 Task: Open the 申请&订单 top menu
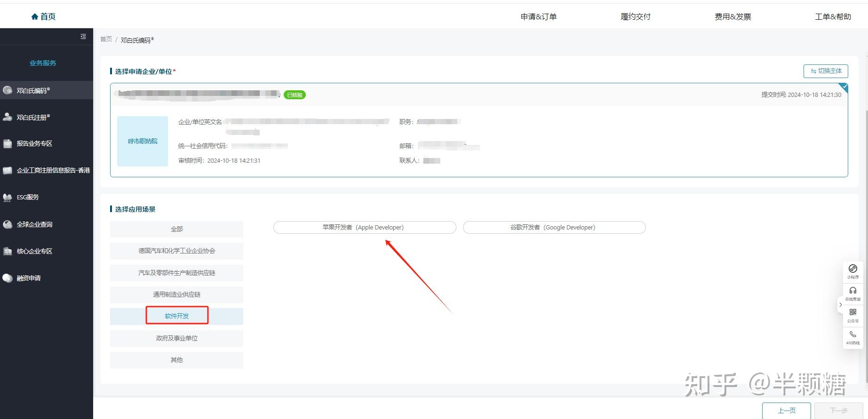tap(538, 17)
